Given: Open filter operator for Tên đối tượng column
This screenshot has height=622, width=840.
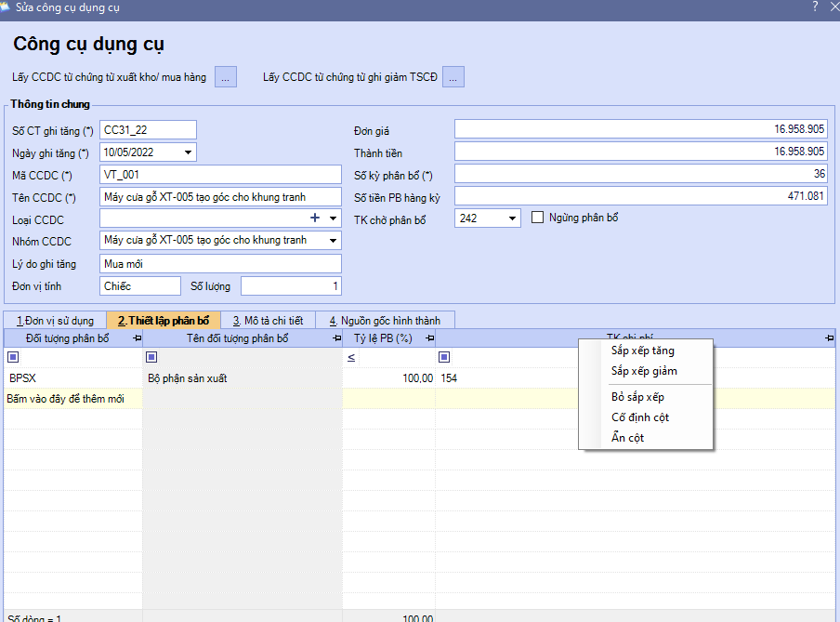Looking at the screenshot, I should point(151,357).
